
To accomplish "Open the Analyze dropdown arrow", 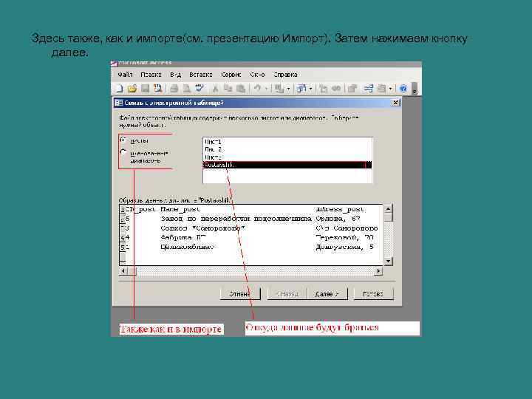I will [310, 89].
